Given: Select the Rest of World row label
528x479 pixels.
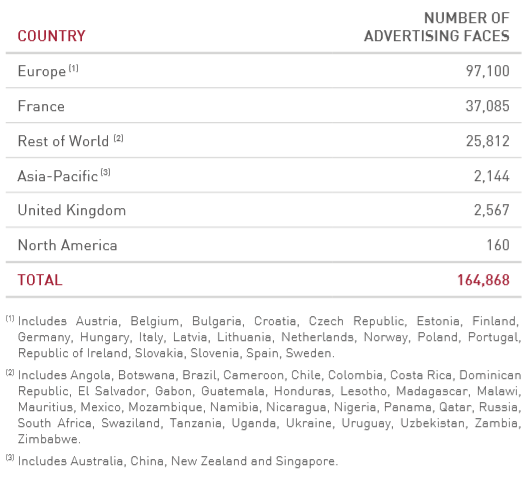Looking at the screenshot, I should pyautogui.click(x=63, y=141).
